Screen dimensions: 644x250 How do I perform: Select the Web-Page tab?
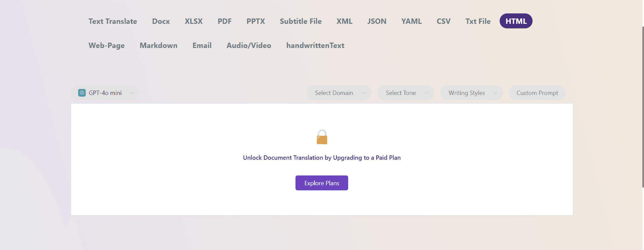(x=107, y=45)
